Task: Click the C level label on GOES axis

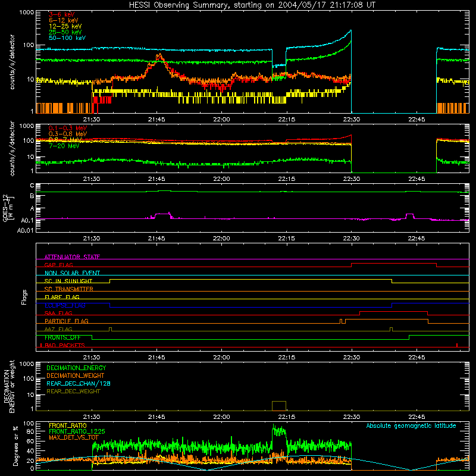Action: pos(32,186)
